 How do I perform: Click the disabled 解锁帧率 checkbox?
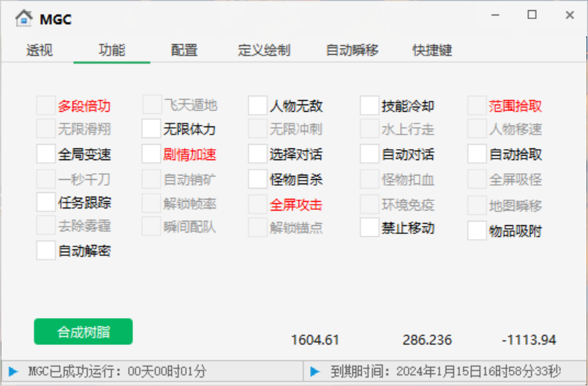pos(151,203)
